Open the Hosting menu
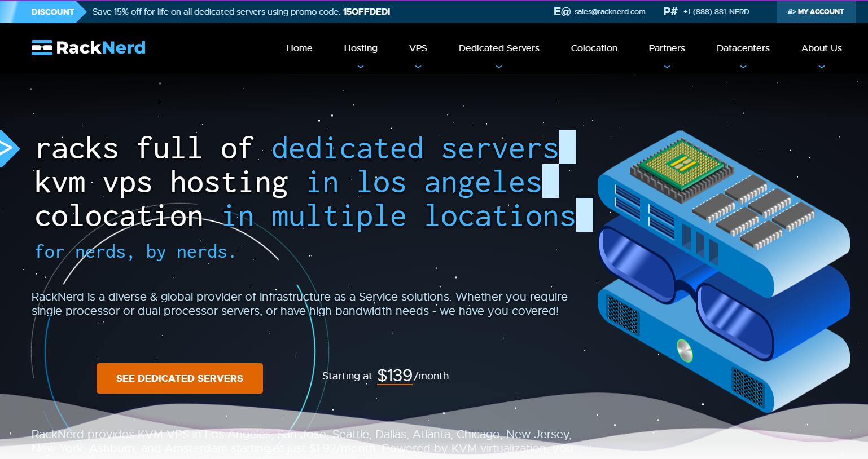Viewport: 868px width, 459px height. click(361, 48)
